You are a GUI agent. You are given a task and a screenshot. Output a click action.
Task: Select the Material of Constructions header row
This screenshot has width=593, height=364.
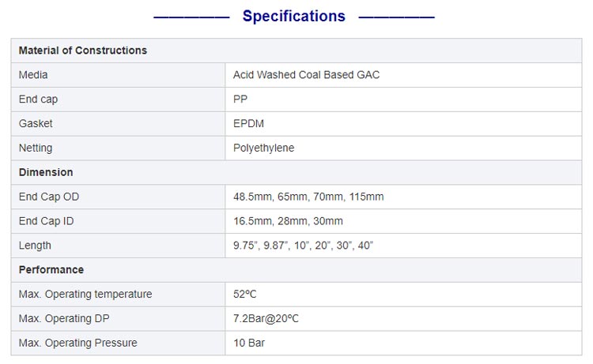[296, 51]
